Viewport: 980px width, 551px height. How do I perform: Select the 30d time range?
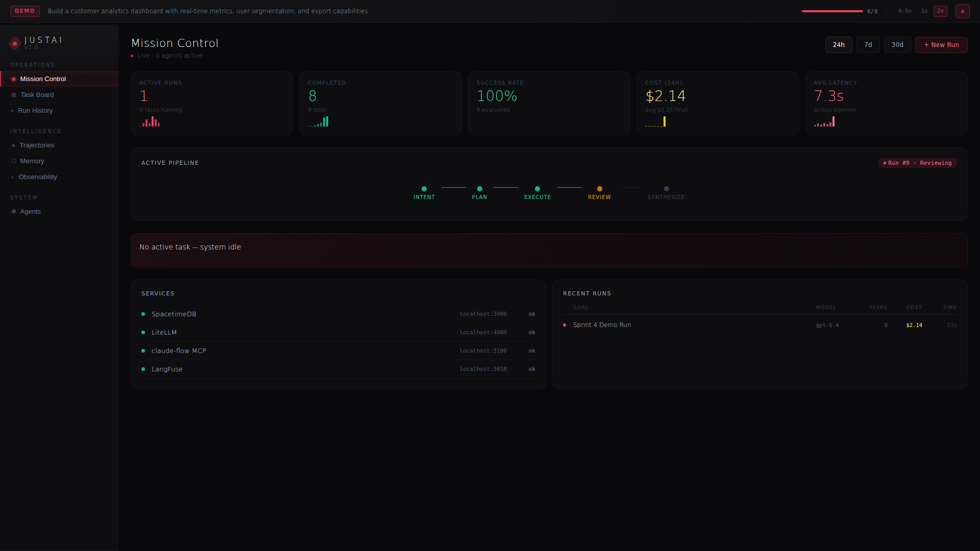pos(897,45)
